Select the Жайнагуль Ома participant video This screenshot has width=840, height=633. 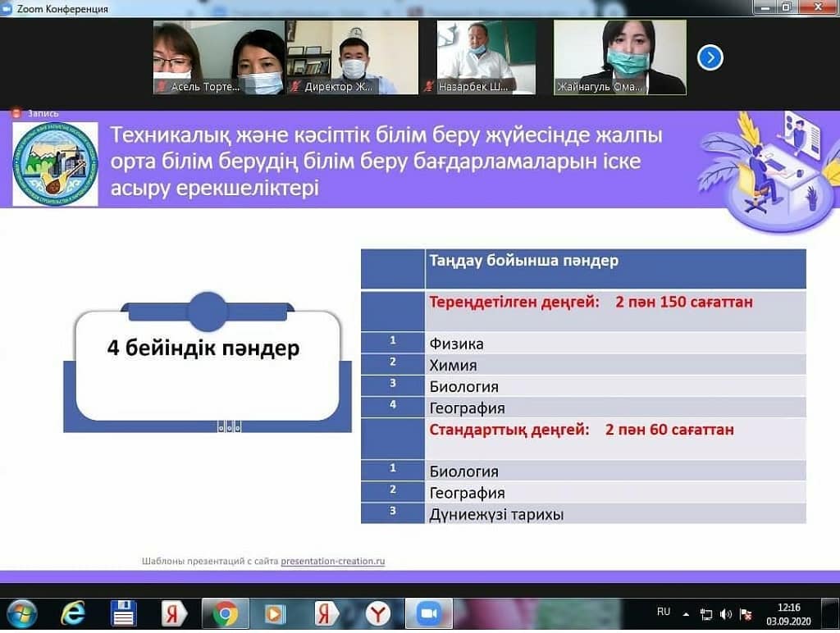(x=619, y=57)
